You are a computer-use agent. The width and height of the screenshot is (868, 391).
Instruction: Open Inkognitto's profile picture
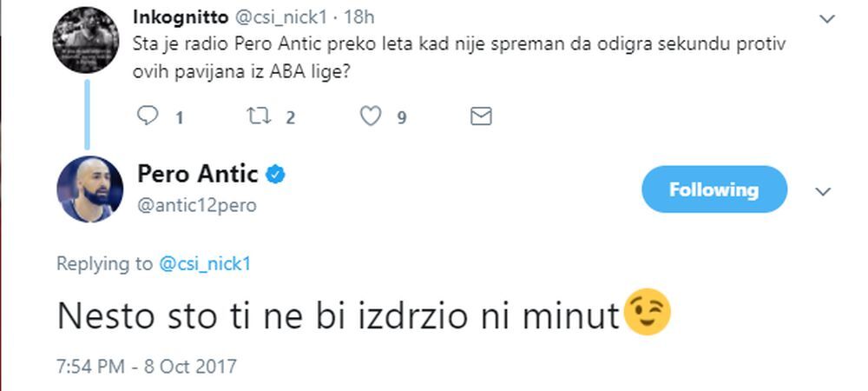tap(87, 39)
